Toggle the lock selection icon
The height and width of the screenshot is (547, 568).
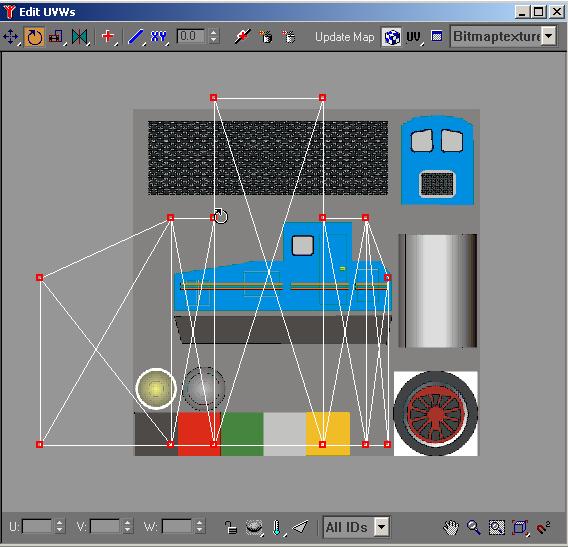point(230,527)
